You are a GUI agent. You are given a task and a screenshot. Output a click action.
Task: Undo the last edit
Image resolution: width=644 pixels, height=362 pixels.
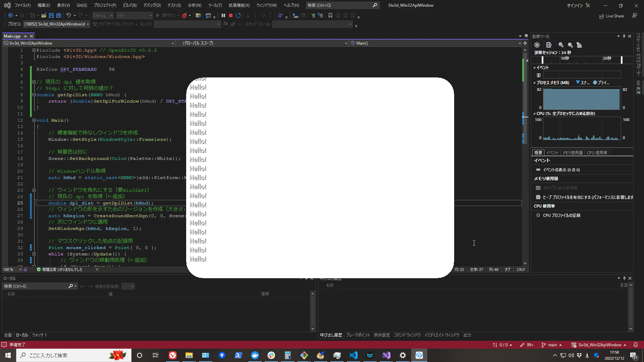click(69, 15)
